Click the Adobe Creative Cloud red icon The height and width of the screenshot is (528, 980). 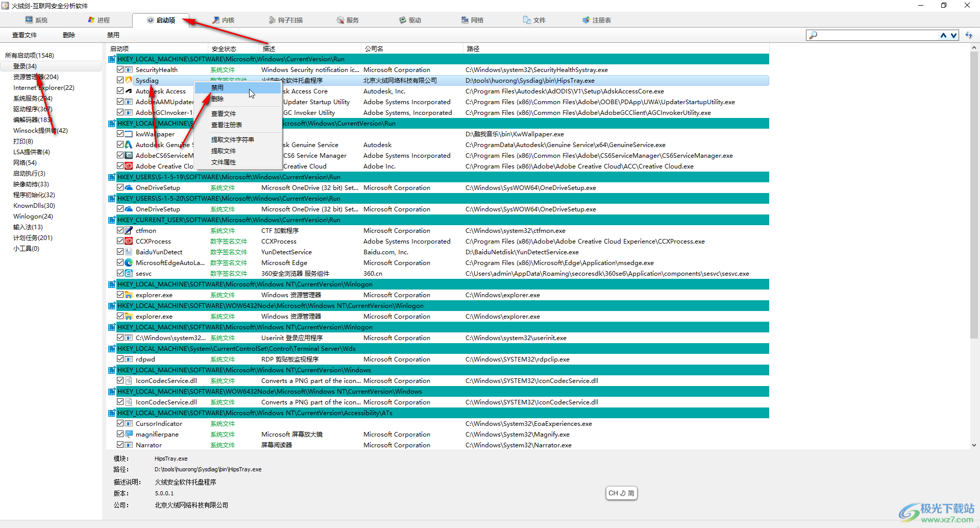click(129, 166)
